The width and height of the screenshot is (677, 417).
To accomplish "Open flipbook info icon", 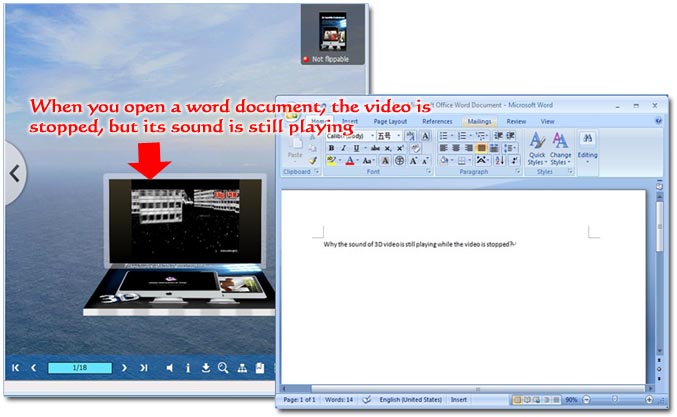I will [x=188, y=368].
